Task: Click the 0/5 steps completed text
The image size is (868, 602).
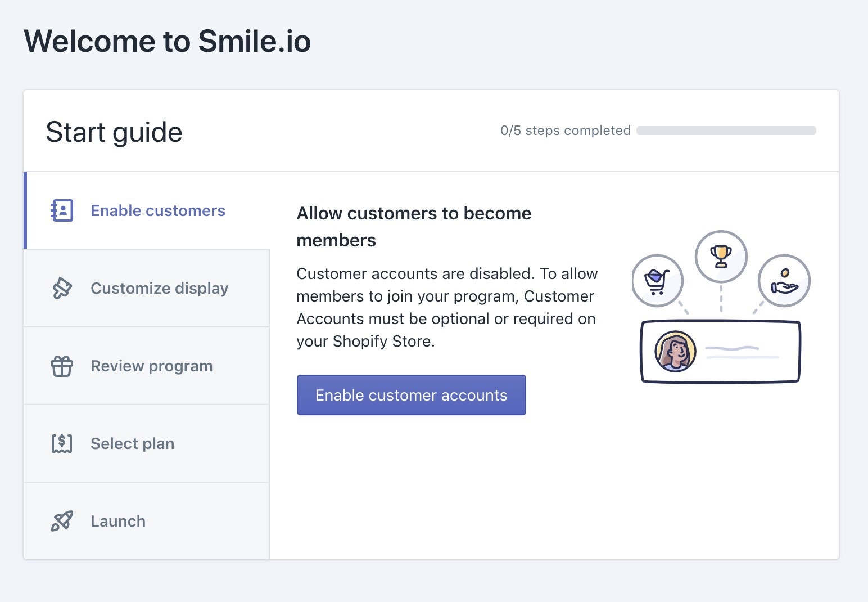Action: coord(565,131)
